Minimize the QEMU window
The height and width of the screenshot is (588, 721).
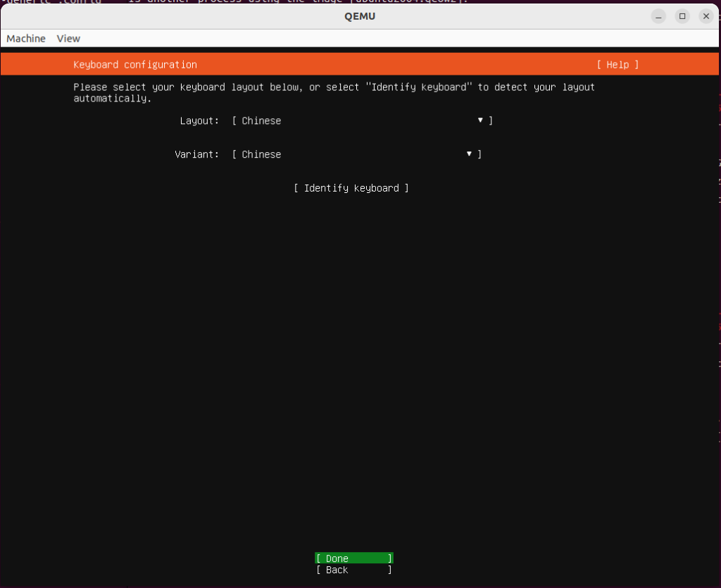tap(658, 16)
